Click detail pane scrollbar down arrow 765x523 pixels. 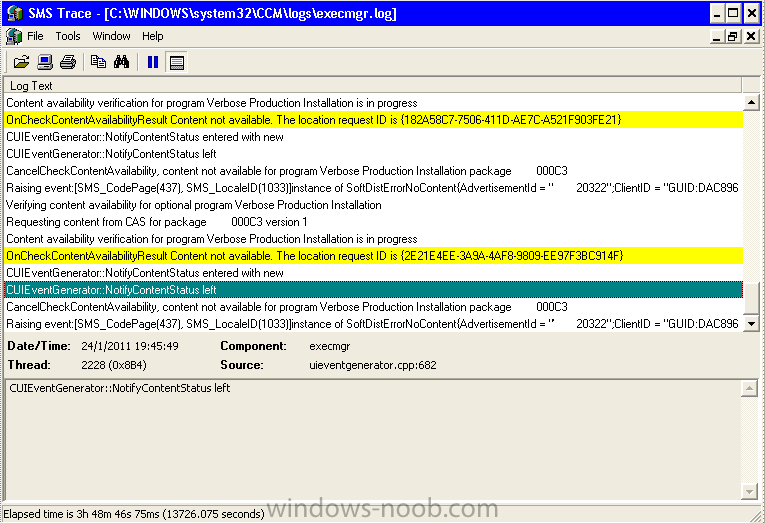749,491
